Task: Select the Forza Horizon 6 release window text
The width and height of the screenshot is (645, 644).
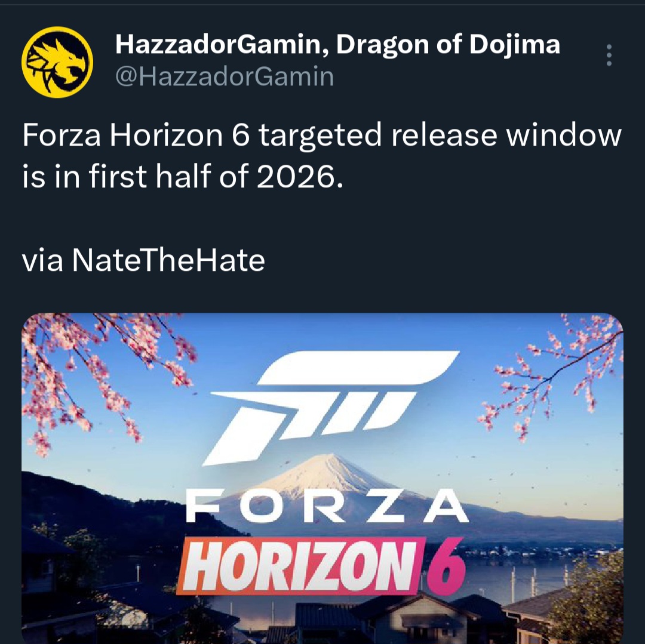Action: click(x=322, y=156)
